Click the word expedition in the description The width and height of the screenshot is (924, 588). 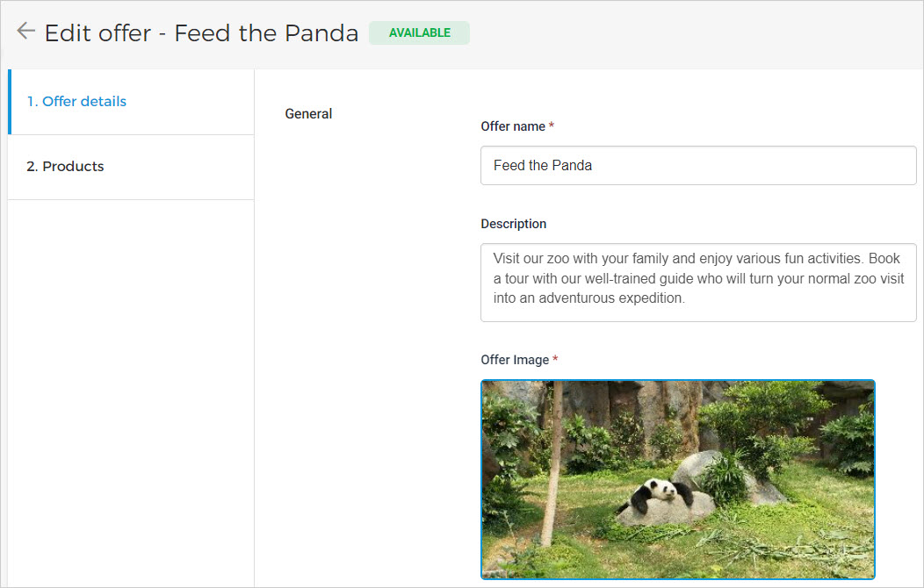click(654, 298)
